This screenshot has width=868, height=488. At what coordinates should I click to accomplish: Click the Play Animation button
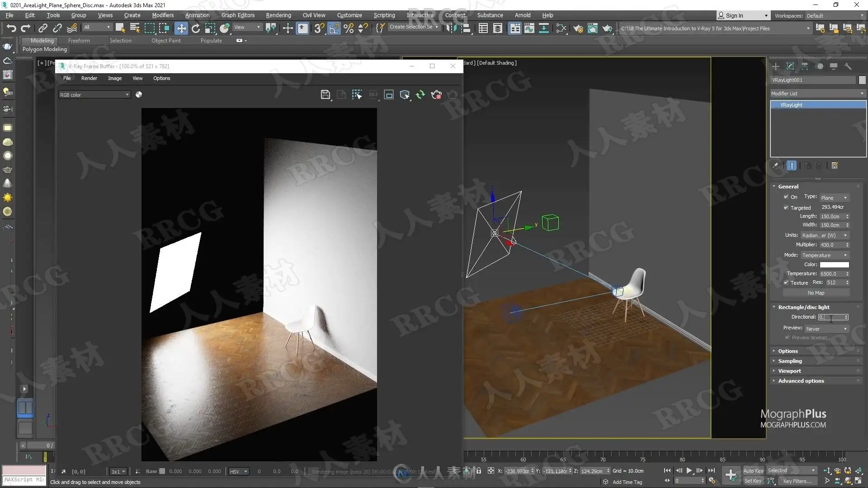[x=689, y=470]
